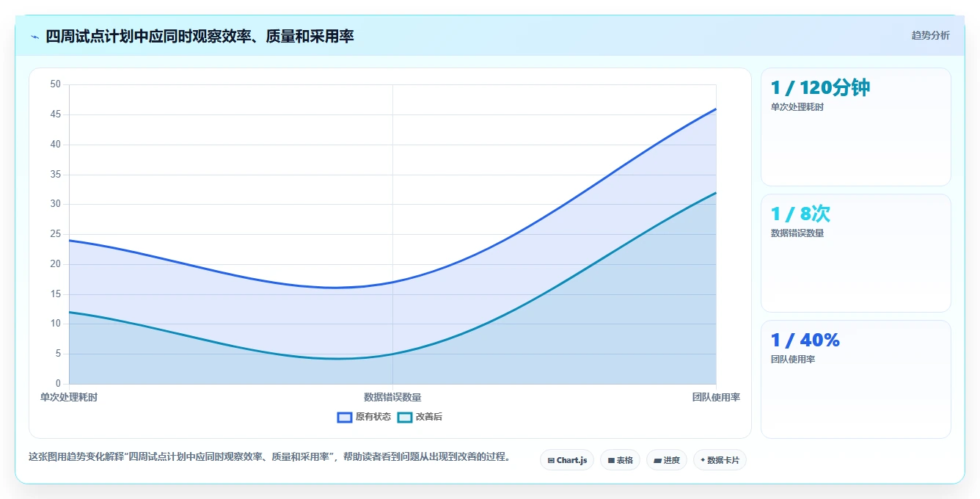980x499 pixels.
Task: Click the Chart.js tag
Action: [x=567, y=460]
